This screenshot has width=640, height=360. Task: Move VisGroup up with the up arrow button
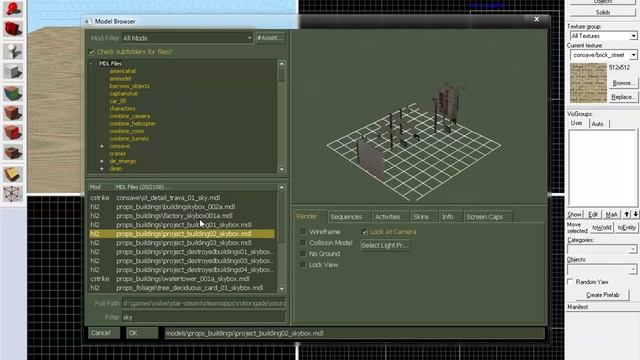[627, 214]
